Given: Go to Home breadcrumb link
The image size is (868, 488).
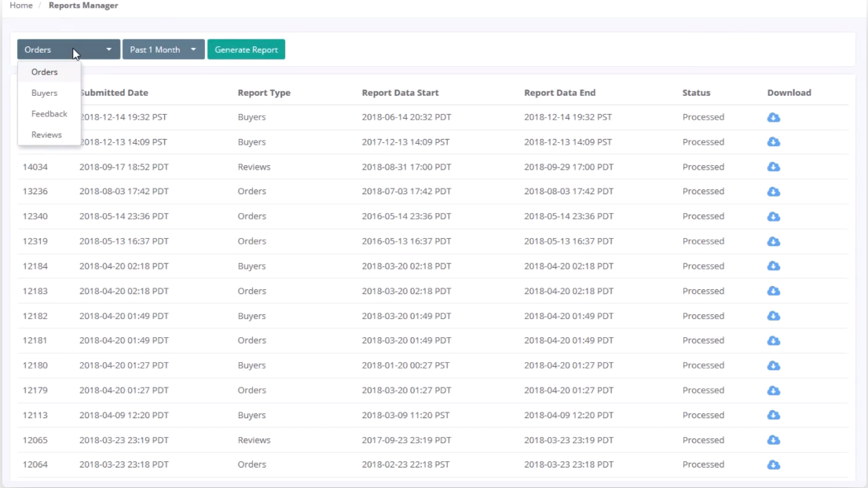Looking at the screenshot, I should pos(21,5).
